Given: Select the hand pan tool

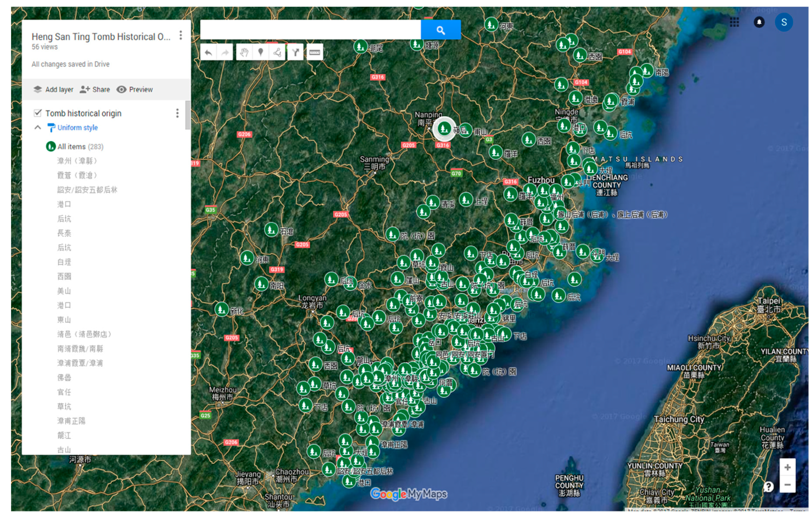Looking at the screenshot, I should pos(244,52).
